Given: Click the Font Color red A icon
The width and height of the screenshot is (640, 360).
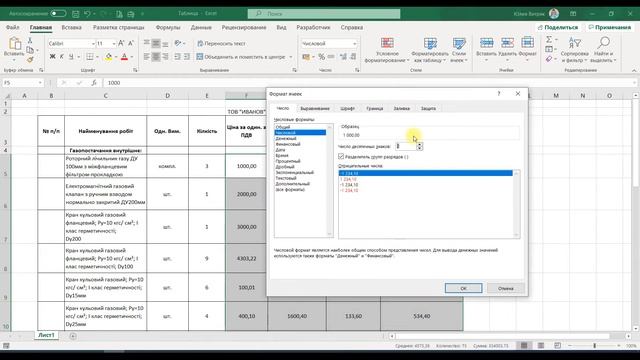Looking at the screenshot, I should pyautogui.click(x=124, y=57).
